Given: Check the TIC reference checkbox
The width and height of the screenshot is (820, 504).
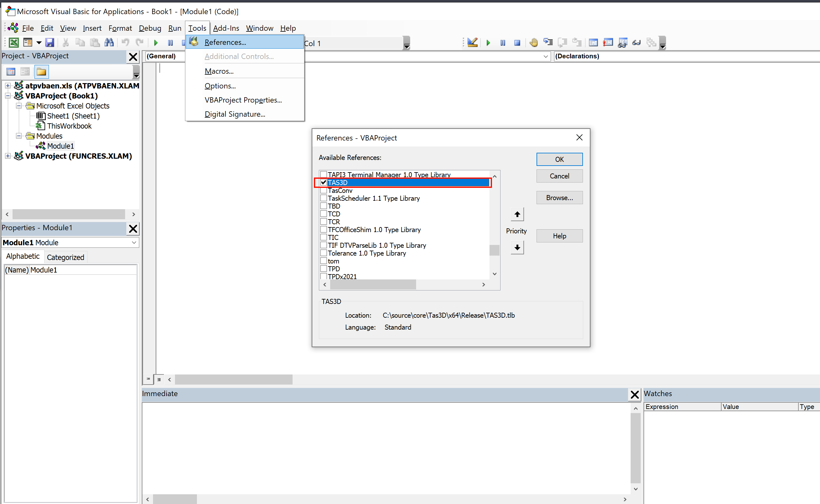Looking at the screenshot, I should [324, 237].
